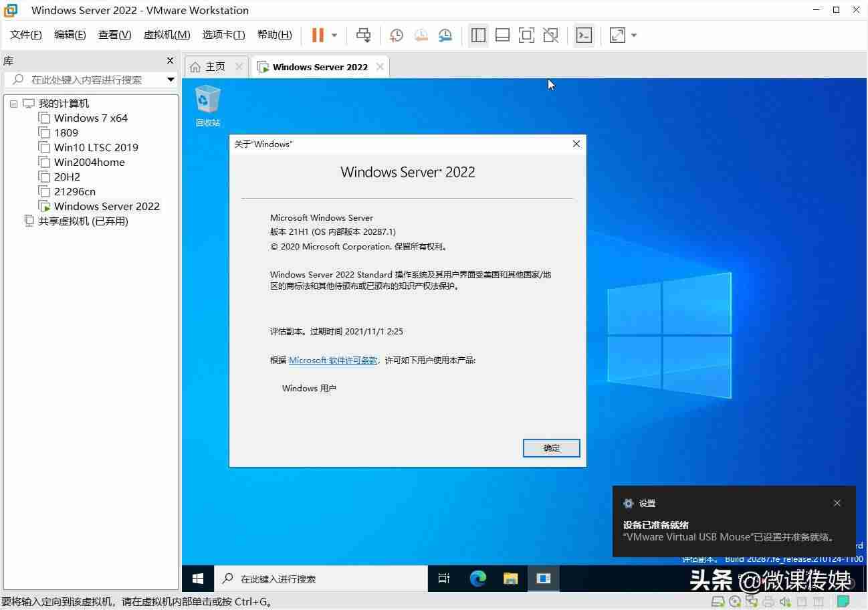
Task: Click 确定 in the About Windows dialog
Action: [551, 448]
